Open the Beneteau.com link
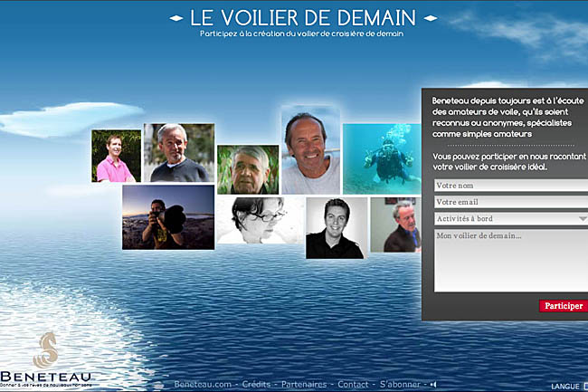The height and width of the screenshot is (392, 588). [x=204, y=385]
